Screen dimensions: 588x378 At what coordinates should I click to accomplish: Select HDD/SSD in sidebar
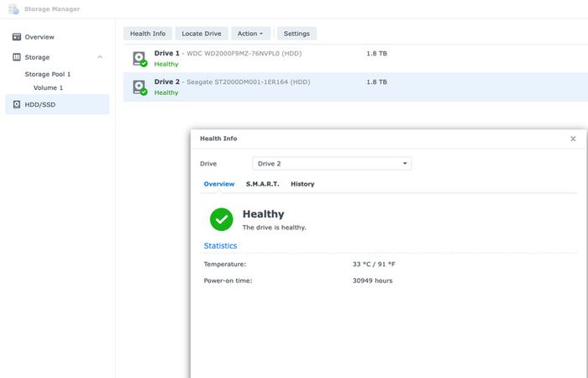click(57, 104)
